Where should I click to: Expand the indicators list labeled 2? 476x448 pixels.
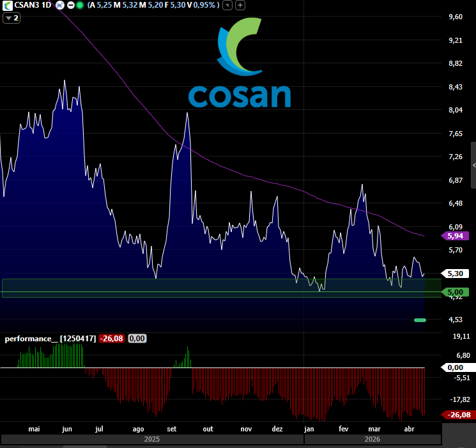tap(12, 18)
